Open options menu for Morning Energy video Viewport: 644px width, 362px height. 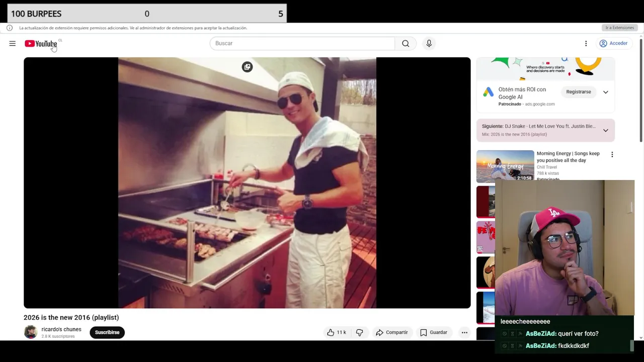pyautogui.click(x=612, y=155)
